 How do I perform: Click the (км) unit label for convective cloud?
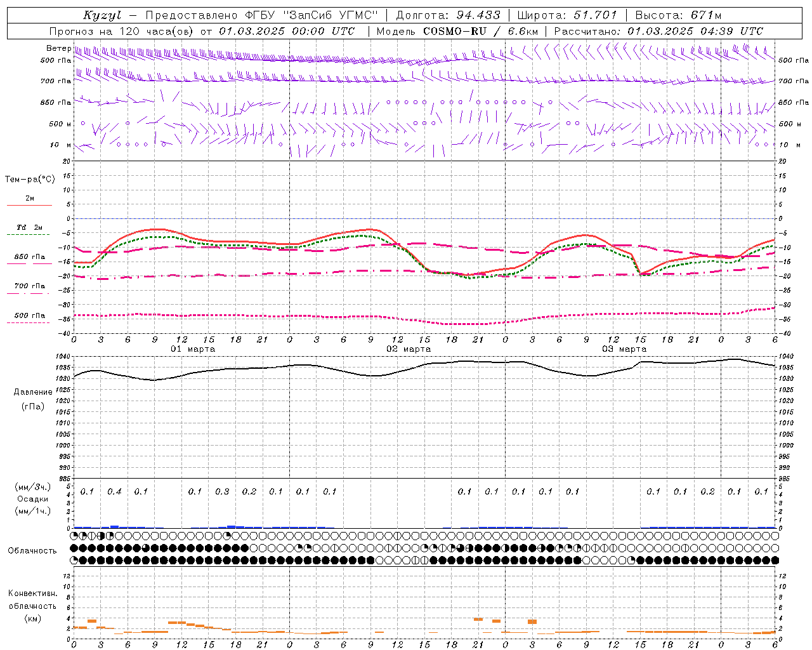32,618
